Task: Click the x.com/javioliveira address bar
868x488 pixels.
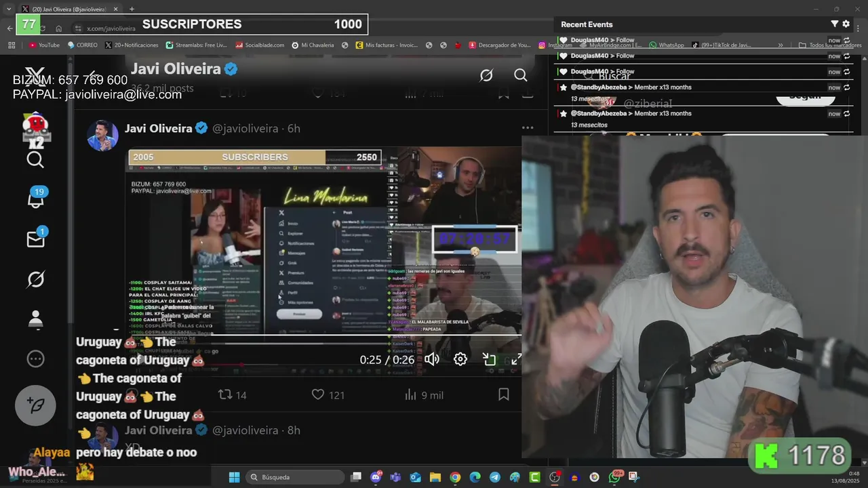Action: point(112,28)
